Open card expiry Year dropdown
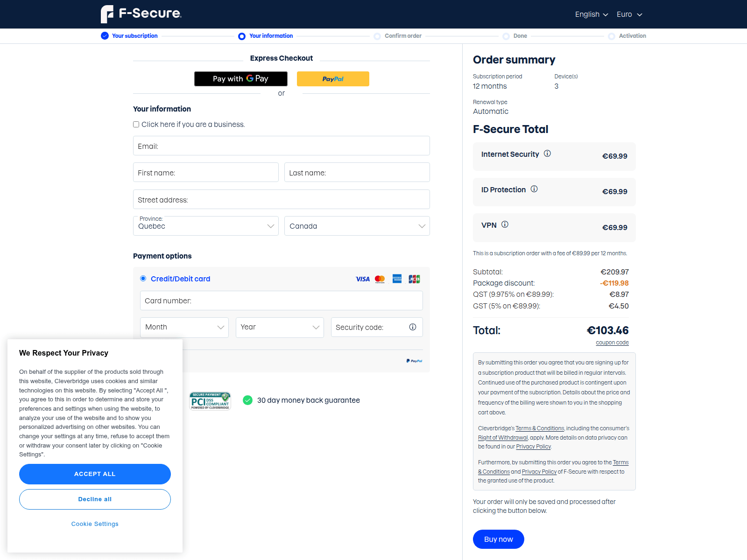This screenshot has height=560, width=747. pyautogui.click(x=280, y=327)
